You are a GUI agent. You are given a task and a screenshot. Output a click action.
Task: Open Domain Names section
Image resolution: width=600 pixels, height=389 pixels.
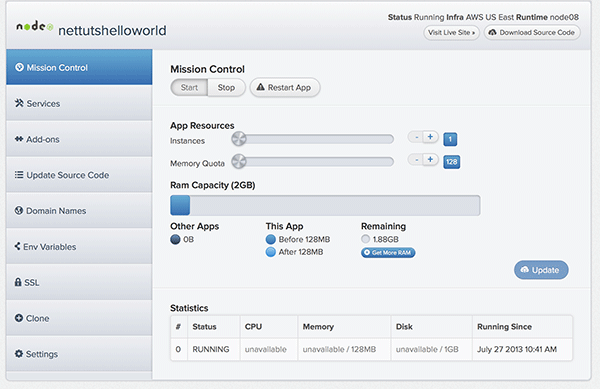click(x=79, y=211)
